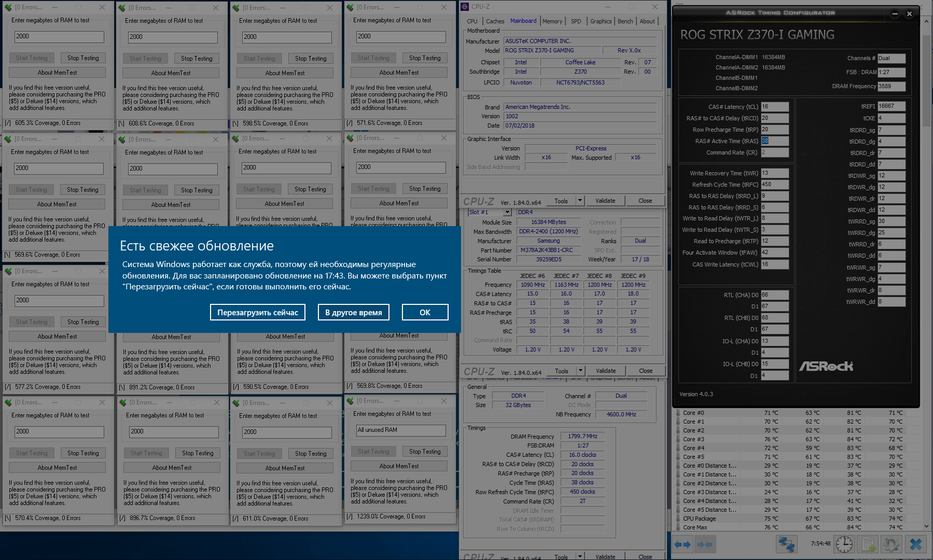Click the MemTest icon of the 608.6% Coverage window

(122, 8)
